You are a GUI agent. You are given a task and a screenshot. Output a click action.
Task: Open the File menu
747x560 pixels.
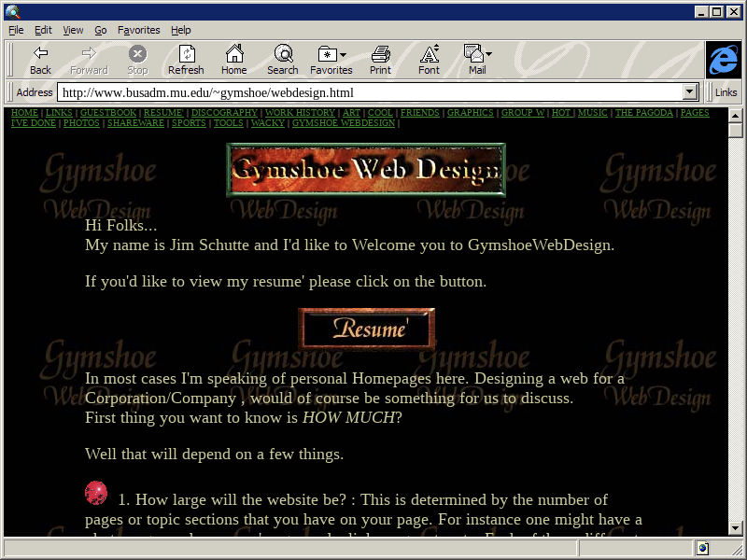coord(16,30)
